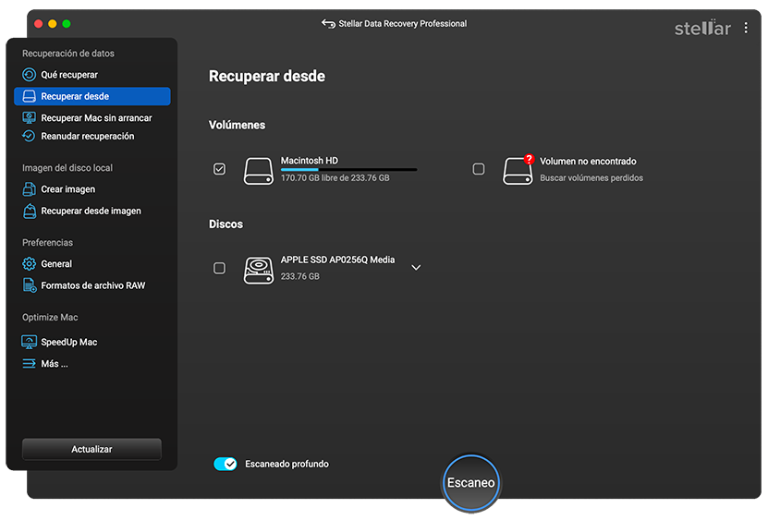This screenshot has width=768, height=532.
Task: Click the back arrow icon in title bar
Action: pyautogui.click(x=328, y=23)
